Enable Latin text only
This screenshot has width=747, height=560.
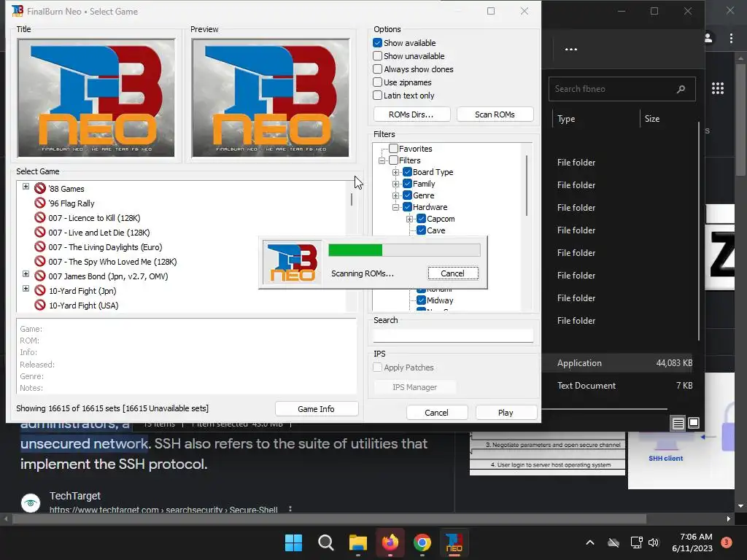(x=377, y=96)
